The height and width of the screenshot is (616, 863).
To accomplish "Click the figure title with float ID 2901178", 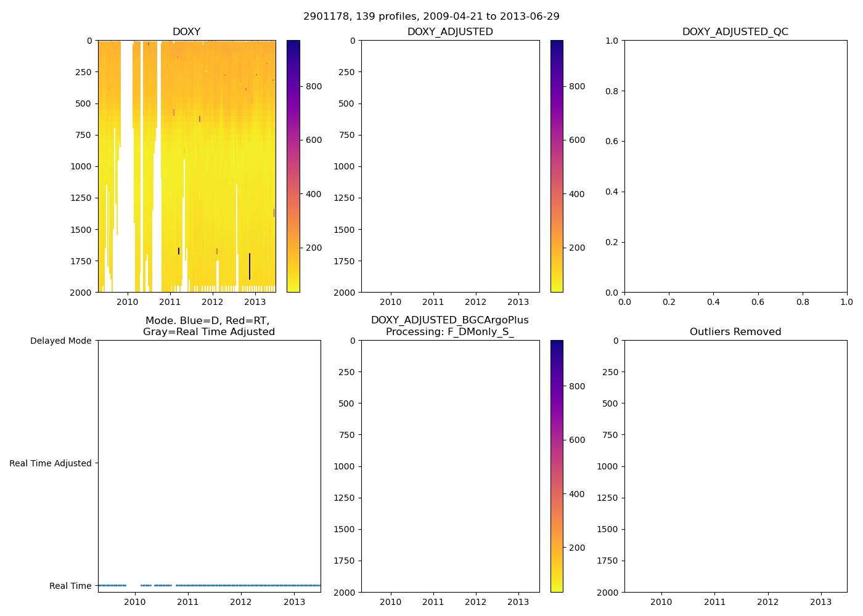I will 431,17.
